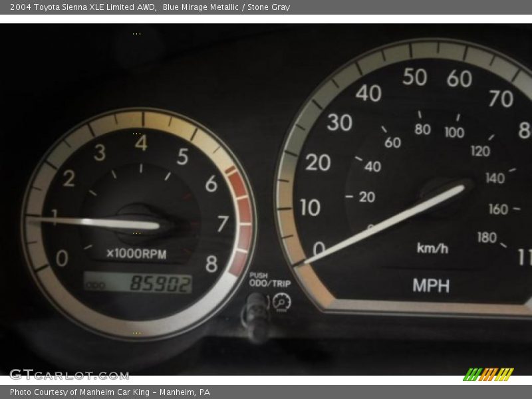This screenshot has height=399, width=532.
Task: Click the PUSH ODO/TRIP label
Action: click(x=270, y=279)
